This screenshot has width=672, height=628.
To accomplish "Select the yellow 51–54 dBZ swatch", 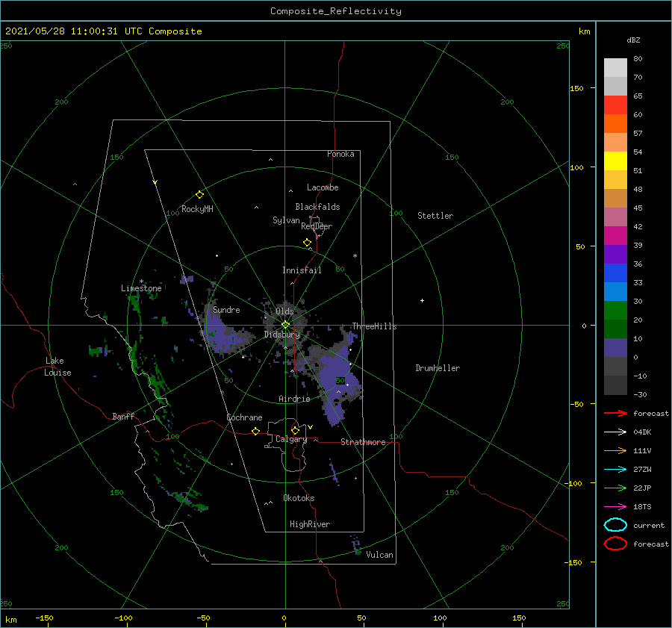I will (615, 161).
